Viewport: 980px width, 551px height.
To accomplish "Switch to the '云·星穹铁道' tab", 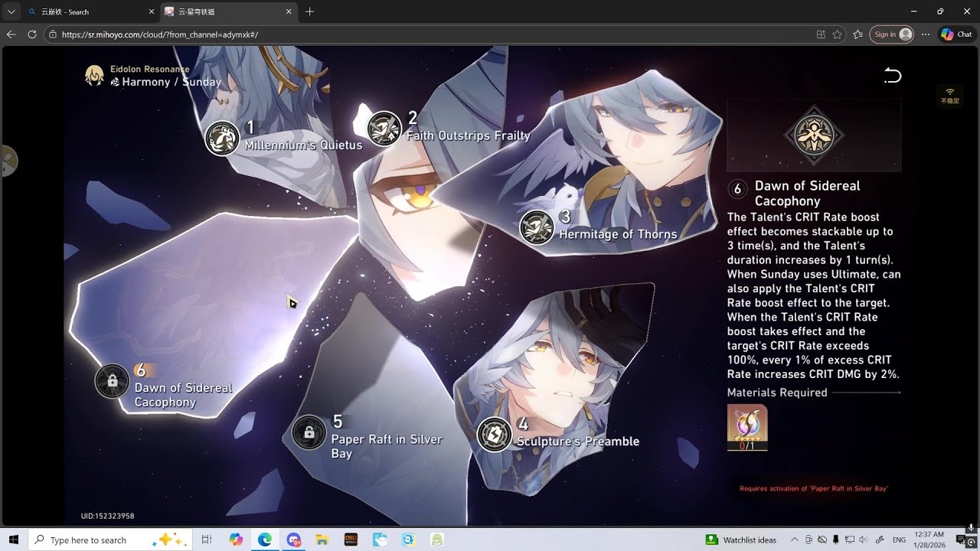I will click(x=227, y=11).
